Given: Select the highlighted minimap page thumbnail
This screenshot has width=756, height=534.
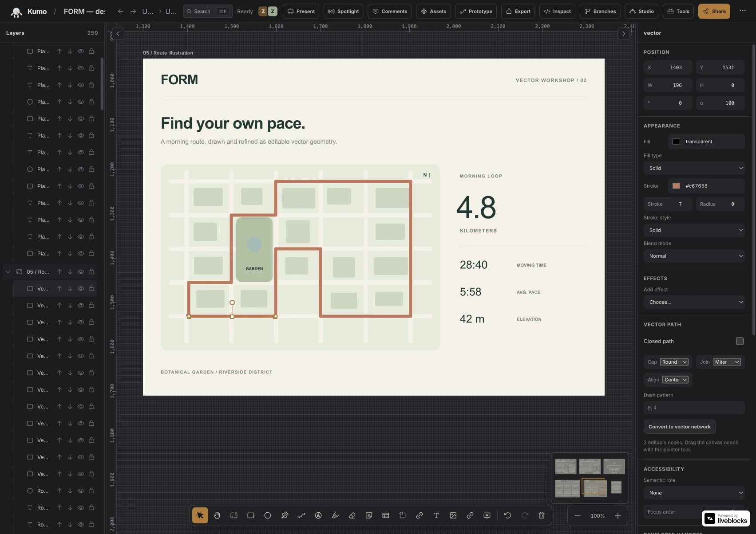Looking at the screenshot, I should click(x=594, y=488).
